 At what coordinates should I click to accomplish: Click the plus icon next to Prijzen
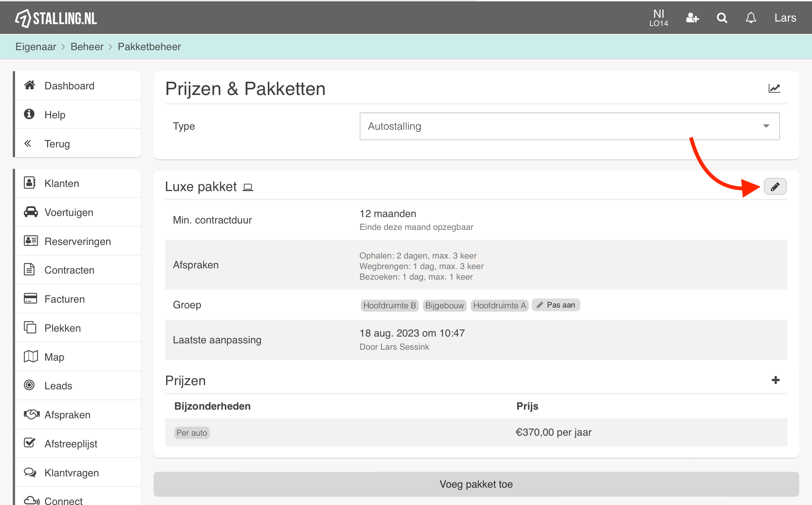(x=775, y=380)
